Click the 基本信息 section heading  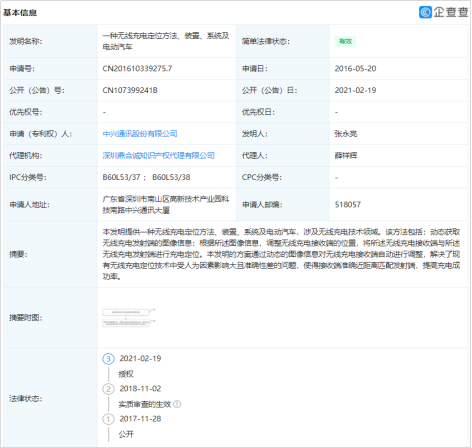[x=20, y=13]
